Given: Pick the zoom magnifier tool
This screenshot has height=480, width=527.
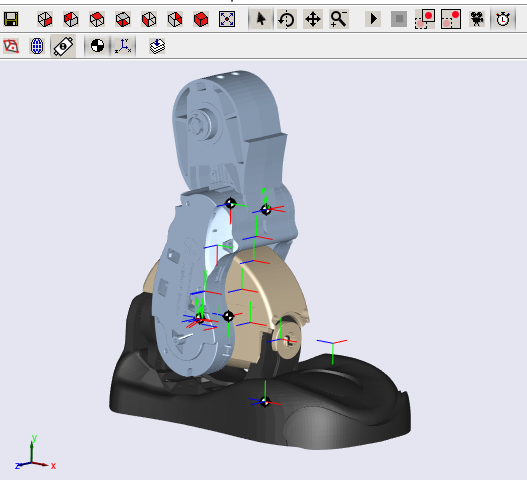Looking at the screenshot, I should (338, 19).
